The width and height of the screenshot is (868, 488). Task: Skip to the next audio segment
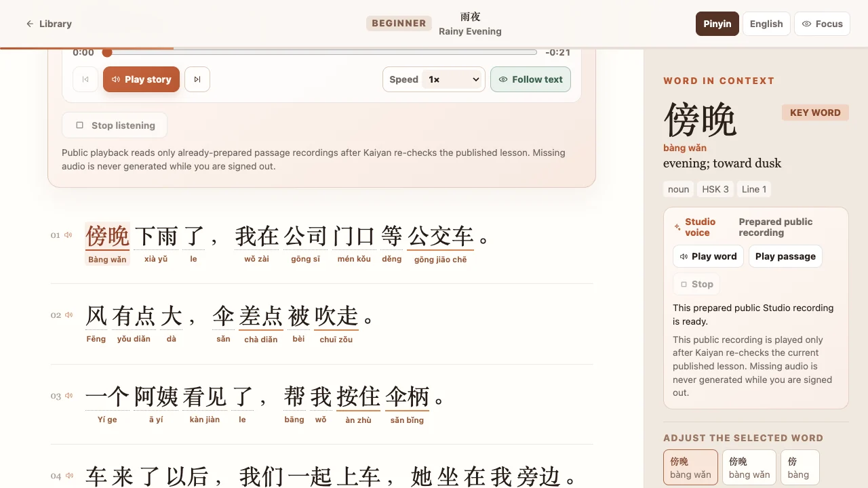(197, 79)
